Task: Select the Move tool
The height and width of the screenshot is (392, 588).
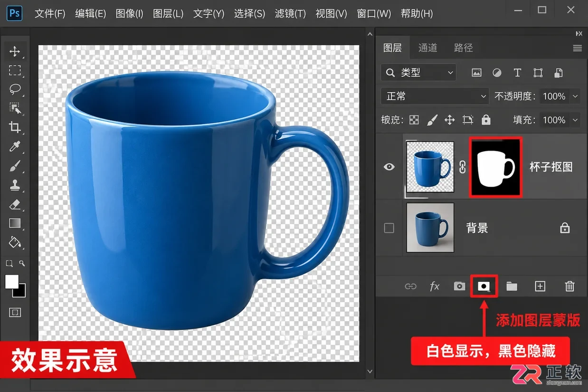Action: point(15,51)
